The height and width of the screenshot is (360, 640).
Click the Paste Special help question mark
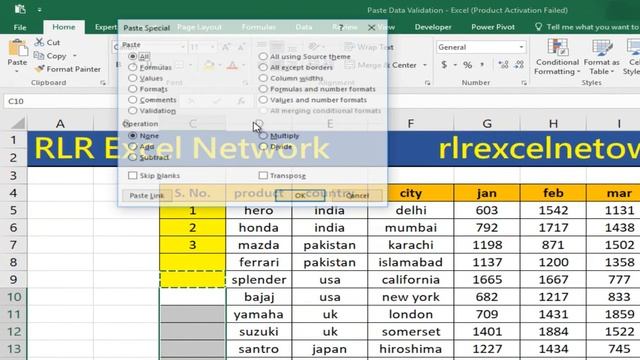click(x=341, y=28)
